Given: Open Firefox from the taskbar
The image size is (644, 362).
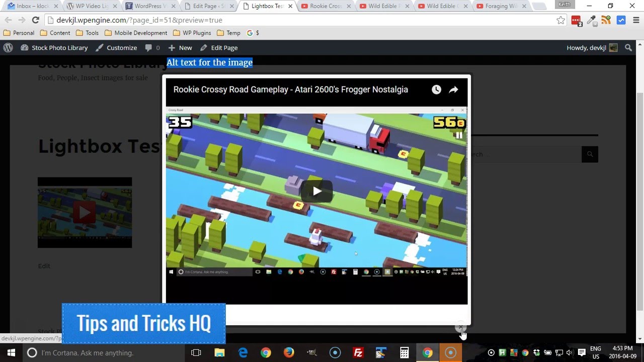Looking at the screenshot, I should 289,352.
